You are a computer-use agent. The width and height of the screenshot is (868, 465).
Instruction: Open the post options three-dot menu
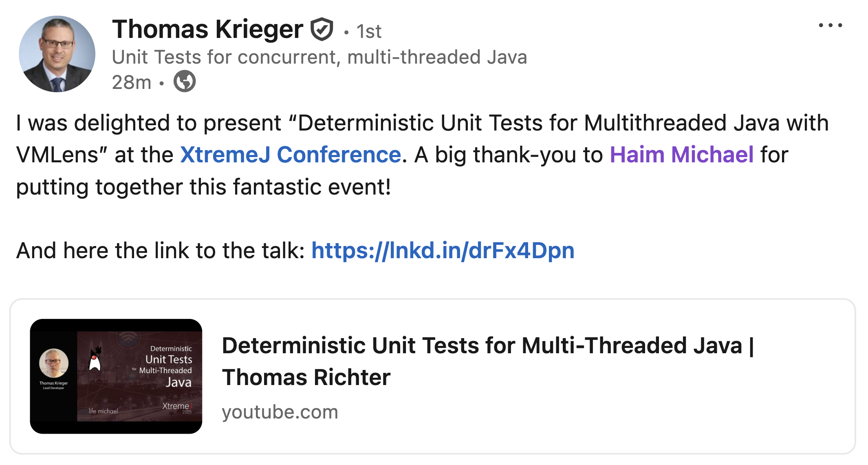coord(831,25)
